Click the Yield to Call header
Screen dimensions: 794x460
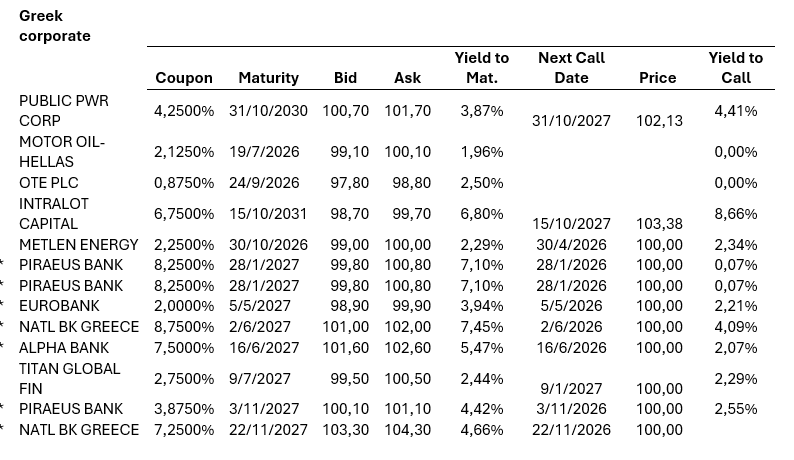[x=735, y=67]
